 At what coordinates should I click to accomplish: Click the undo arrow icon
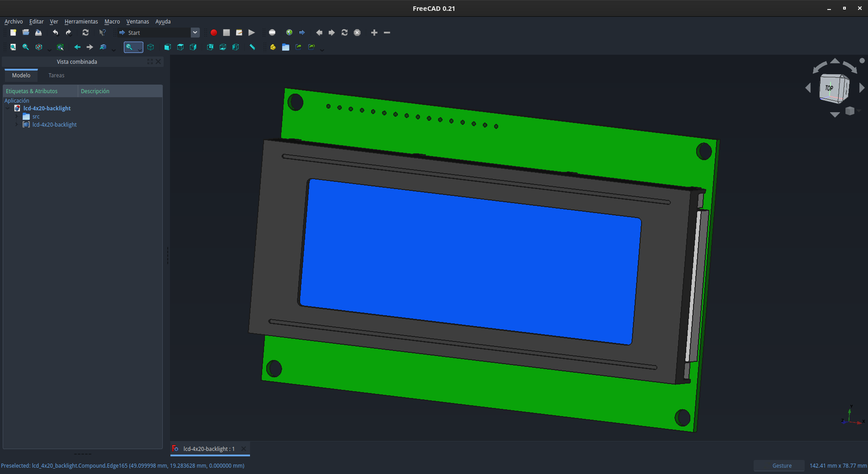(x=56, y=33)
